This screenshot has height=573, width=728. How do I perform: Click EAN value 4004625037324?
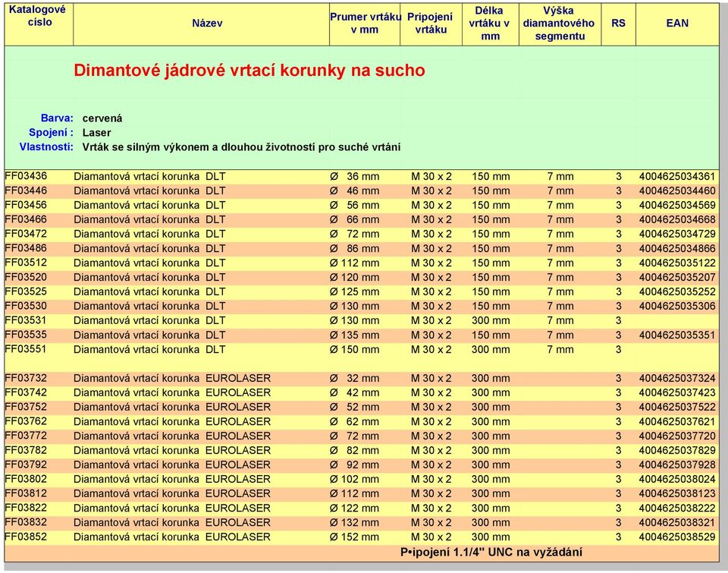[x=677, y=378]
